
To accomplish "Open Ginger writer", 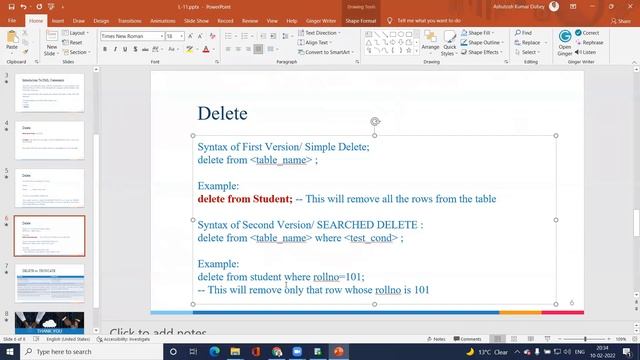I will coord(565,43).
